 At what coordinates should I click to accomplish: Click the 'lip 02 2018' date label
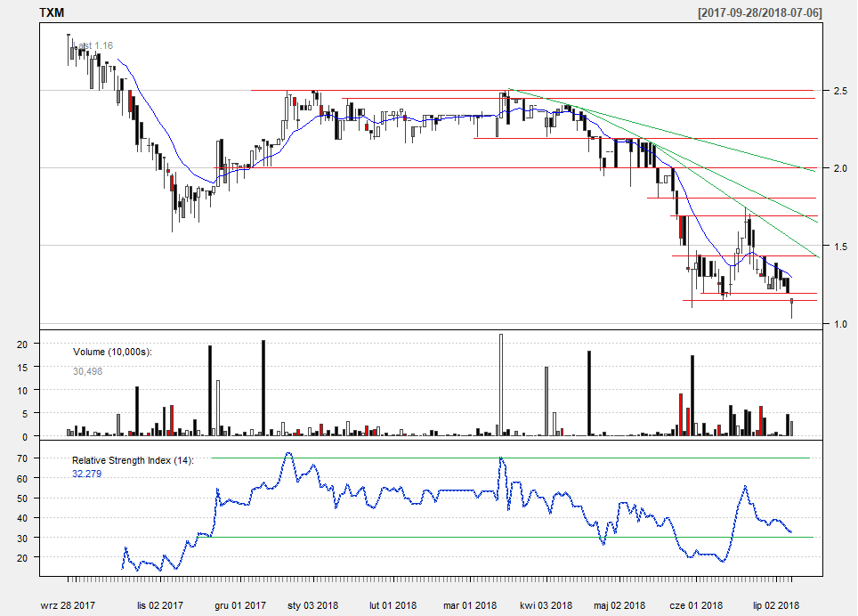pyautogui.click(x=776, y=605)
